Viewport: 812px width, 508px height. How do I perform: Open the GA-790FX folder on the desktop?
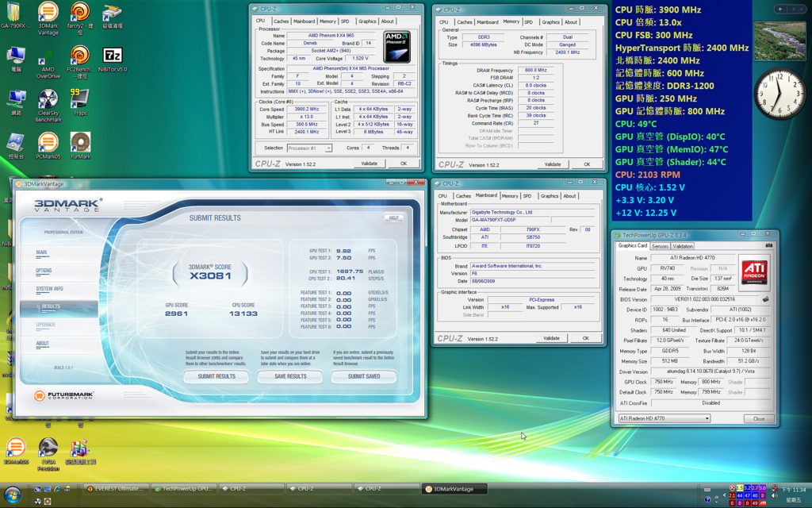(x=16, y=16)
